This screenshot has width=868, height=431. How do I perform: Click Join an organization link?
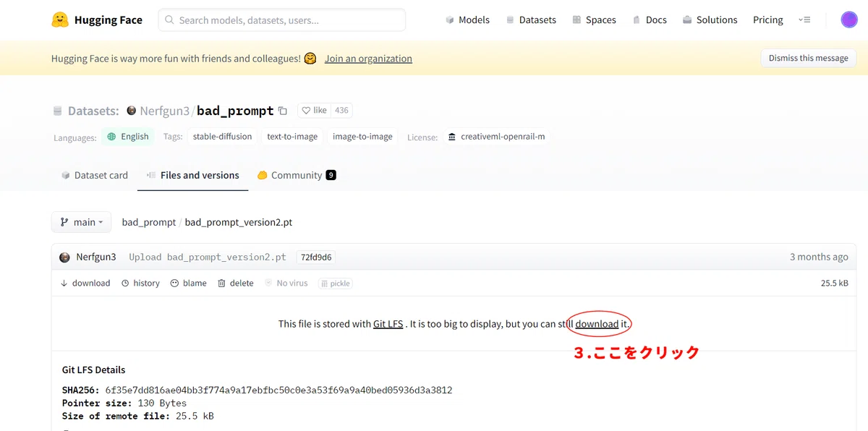coord(368,59)
